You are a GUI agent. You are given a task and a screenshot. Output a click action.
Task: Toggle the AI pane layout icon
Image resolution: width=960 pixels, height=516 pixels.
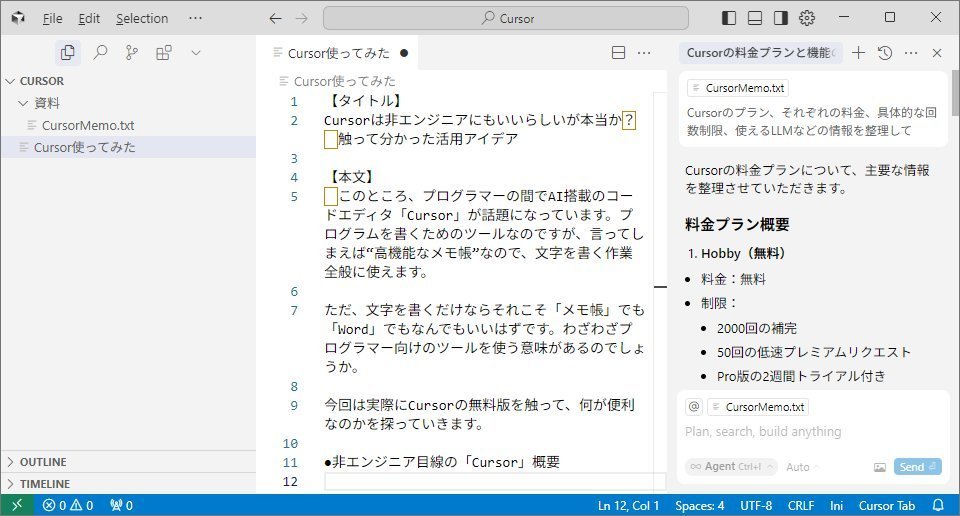[x=781, y=18]
